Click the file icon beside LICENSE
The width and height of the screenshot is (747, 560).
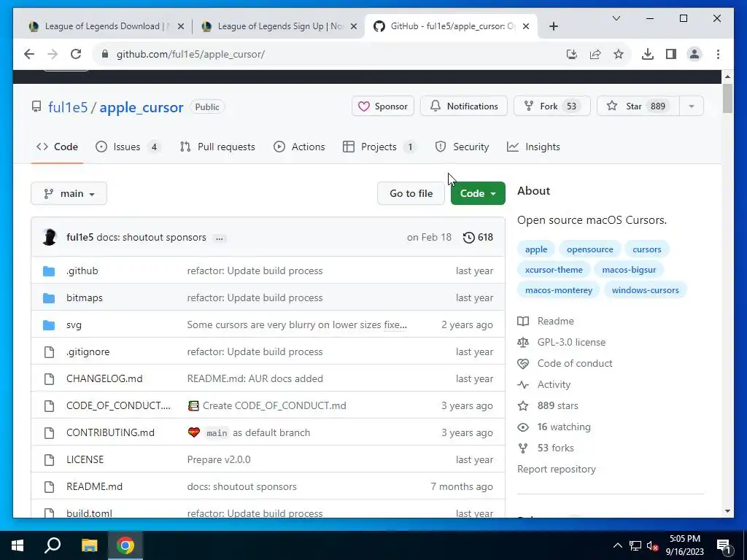pos(49,459)
